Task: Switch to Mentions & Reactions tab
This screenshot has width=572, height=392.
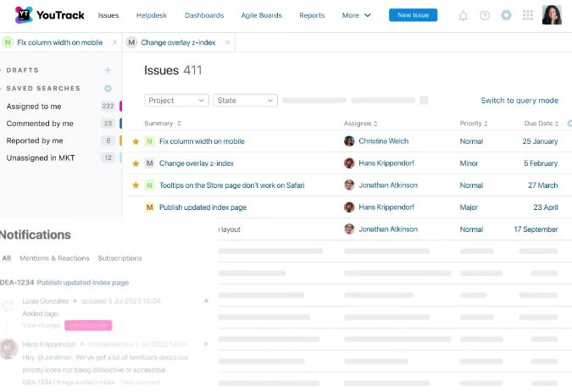Action: click(54, 258)
